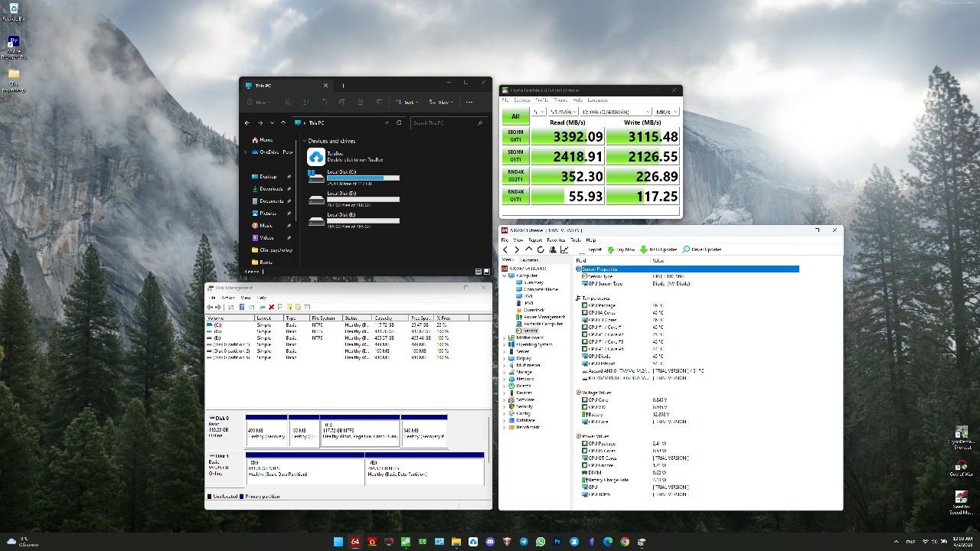980x551 pixels.
Task: Expand the Motherboard node in AIDA64 tree
Action: (x=505, y=337)
